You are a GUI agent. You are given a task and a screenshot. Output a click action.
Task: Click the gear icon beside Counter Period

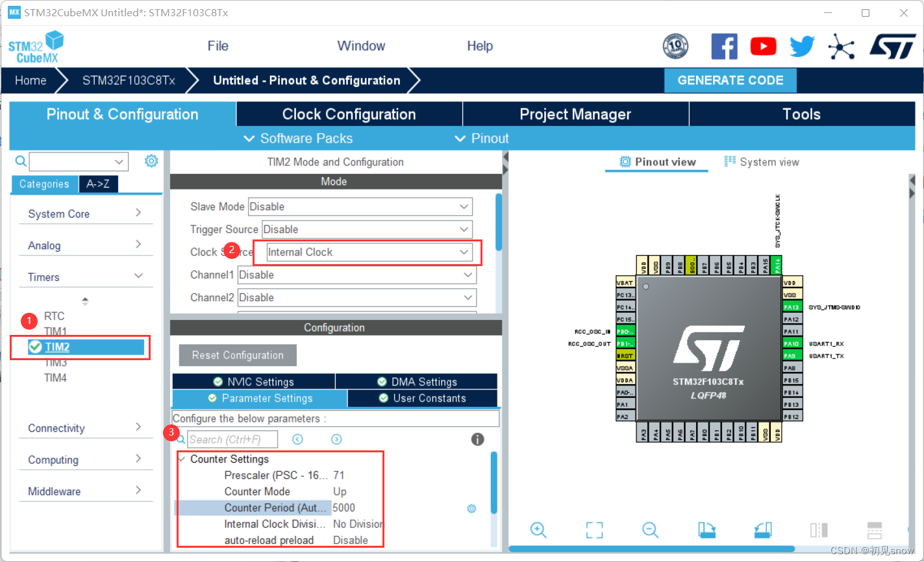pyautogui.click(x=471, y=508)
